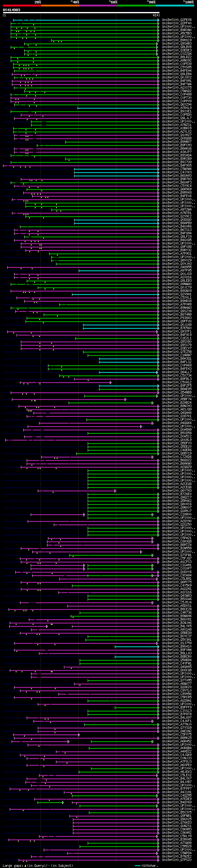Select hit label UniRef100_C0PPV9
The width and height of the screenshot is (197, 868).
tap(176, 101)
